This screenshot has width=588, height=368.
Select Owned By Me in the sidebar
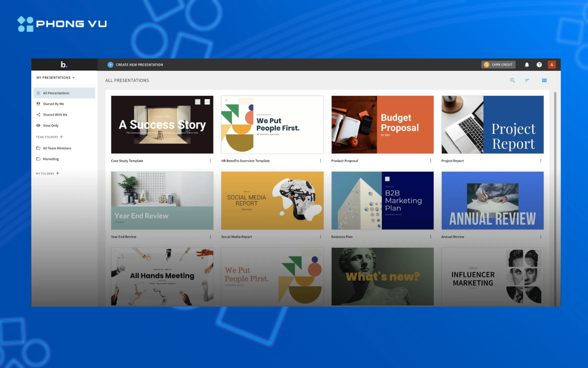(53, 103)
